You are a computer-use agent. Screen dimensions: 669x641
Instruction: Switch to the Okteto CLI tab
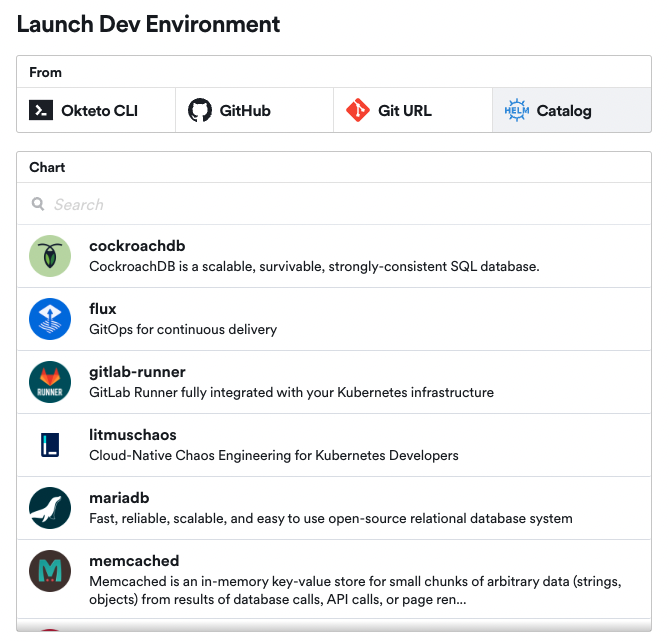[96, 110]
